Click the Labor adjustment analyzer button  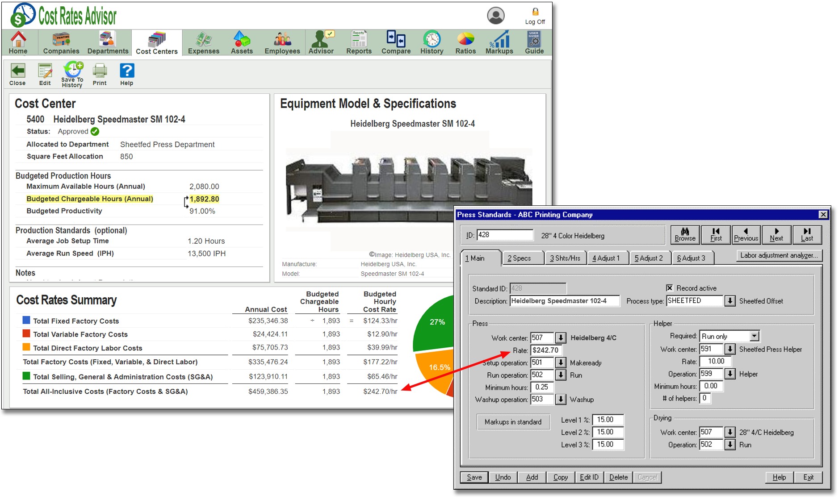[x=779, y=255]
